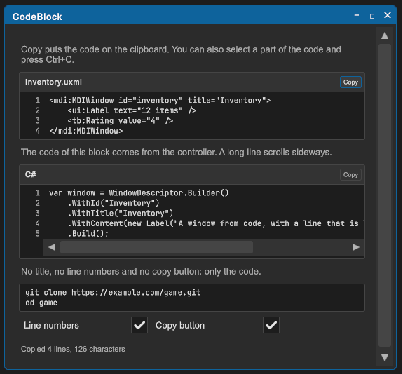Image resolution: width=402 pixels, height=374 pixels.
Task: Click the window vertical scrollbar thumb
Action: point(385,196)
